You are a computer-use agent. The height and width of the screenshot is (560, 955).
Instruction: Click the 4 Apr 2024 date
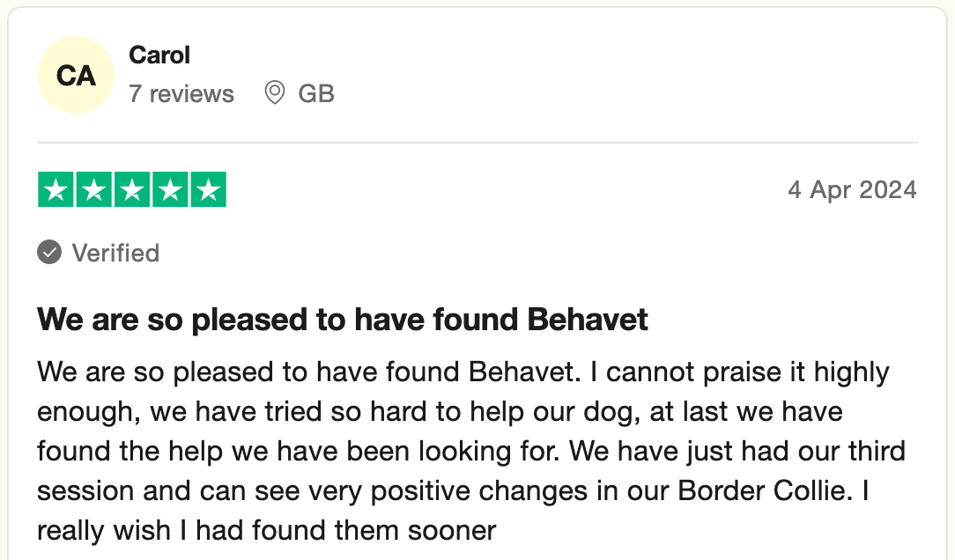point(852,190)
